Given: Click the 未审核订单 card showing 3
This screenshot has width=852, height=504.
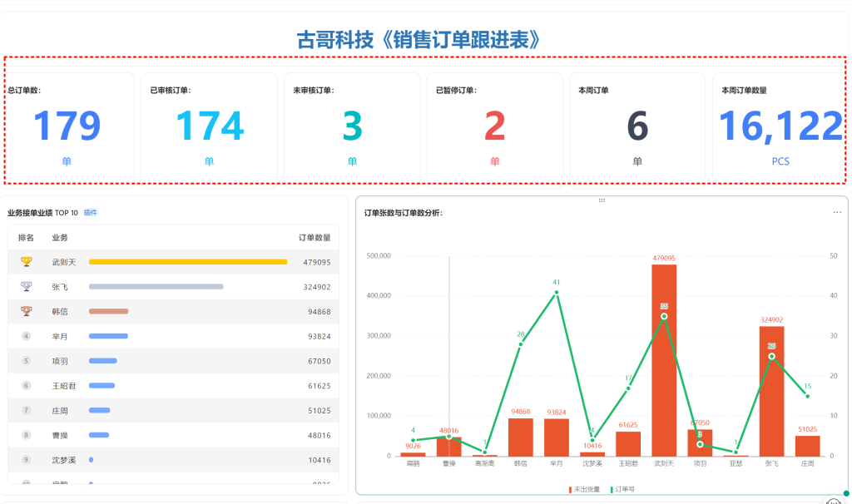Looking at the screenshot, I should [352, 127].
